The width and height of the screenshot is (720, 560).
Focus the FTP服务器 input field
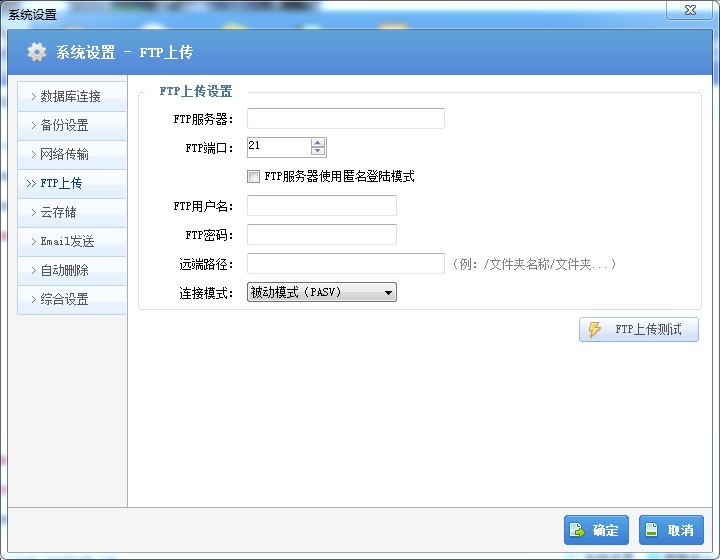(346, 118)
